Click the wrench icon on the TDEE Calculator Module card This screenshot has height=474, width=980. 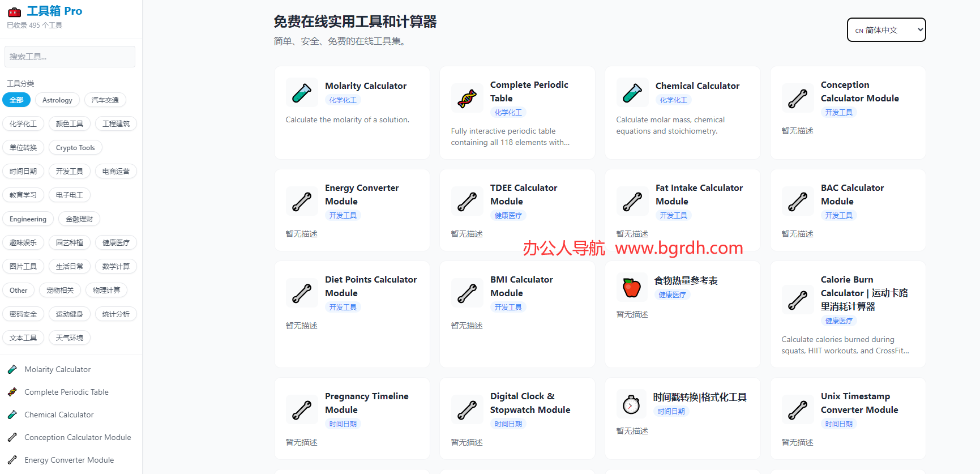pos(467,201)
